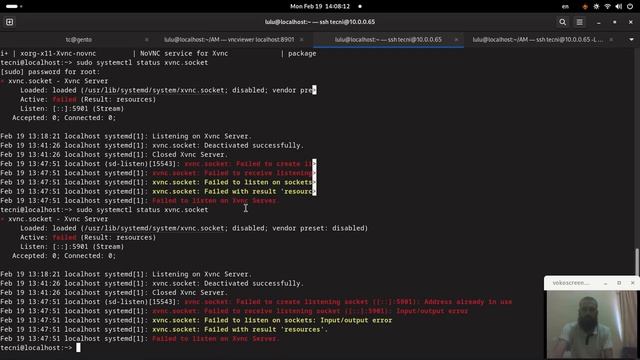Click the 'NoVNC service for Xvnc' text
This screenshot has height=360, width=640.
(184, 53)
